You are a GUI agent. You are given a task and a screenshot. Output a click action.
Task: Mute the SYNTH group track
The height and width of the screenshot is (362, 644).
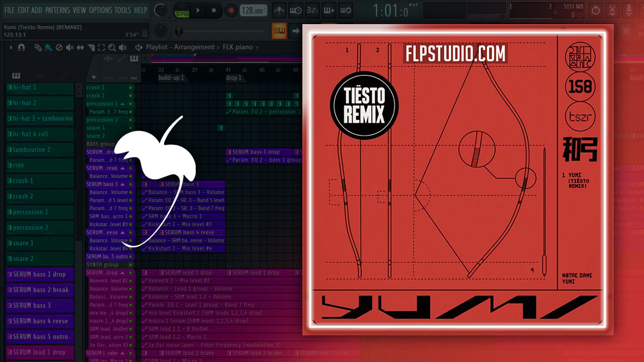coord(131,264)
